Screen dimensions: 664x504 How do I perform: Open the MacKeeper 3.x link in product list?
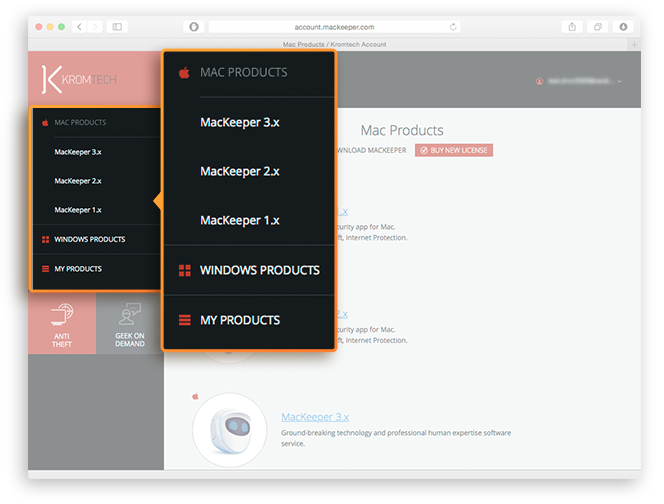[x=315, y=417]
